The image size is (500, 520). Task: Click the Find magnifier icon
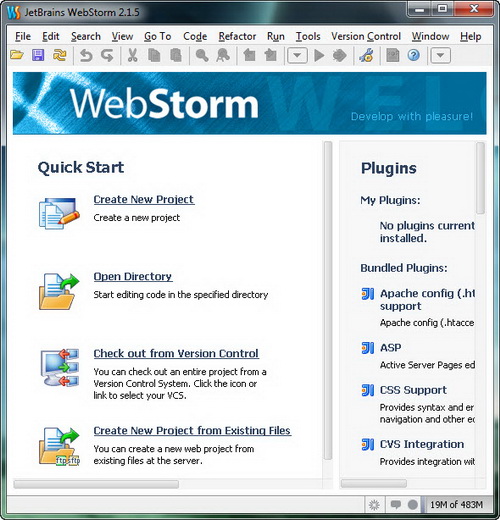coord(202,55)
